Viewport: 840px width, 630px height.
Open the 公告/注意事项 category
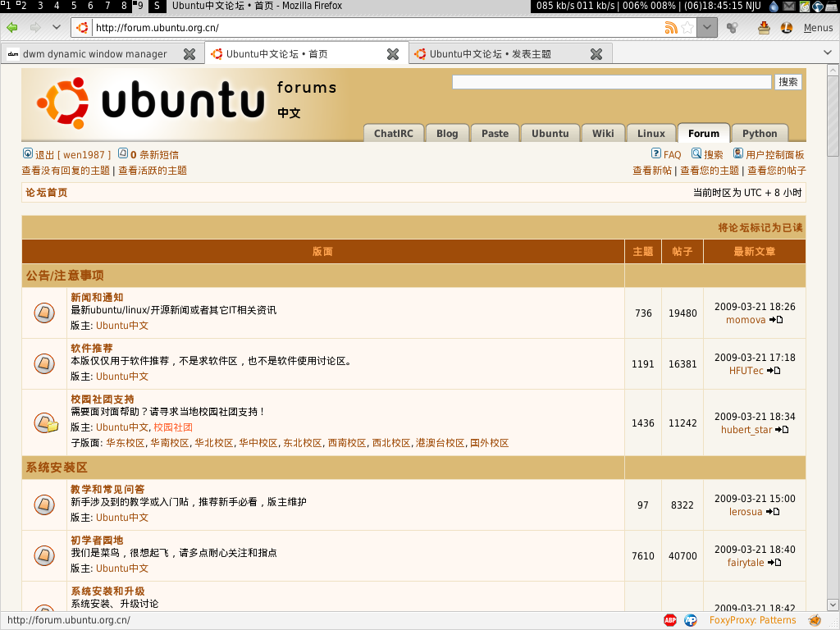65,276
